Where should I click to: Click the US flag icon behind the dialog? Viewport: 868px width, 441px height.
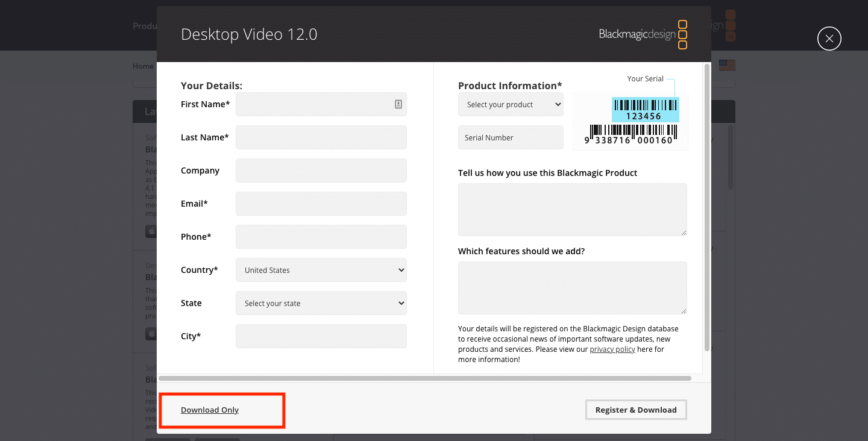(727, 65)
